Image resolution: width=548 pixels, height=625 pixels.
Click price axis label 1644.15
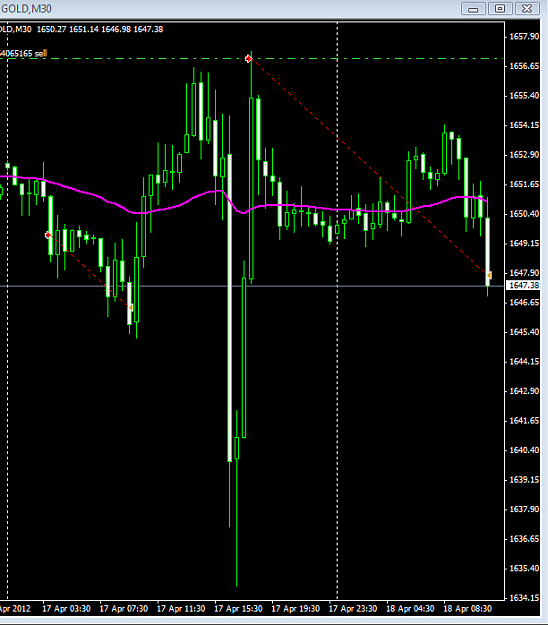tap(524, 362)
